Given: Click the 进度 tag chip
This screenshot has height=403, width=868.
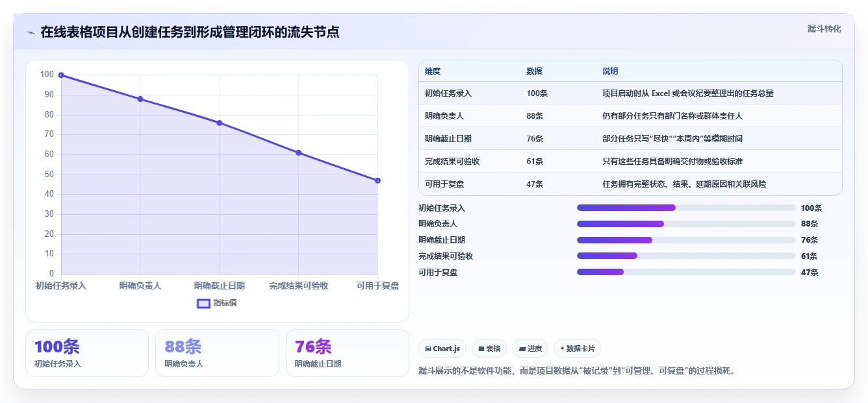Looking at the screenshot, I should pyautogui.click(x=530, y=348).
